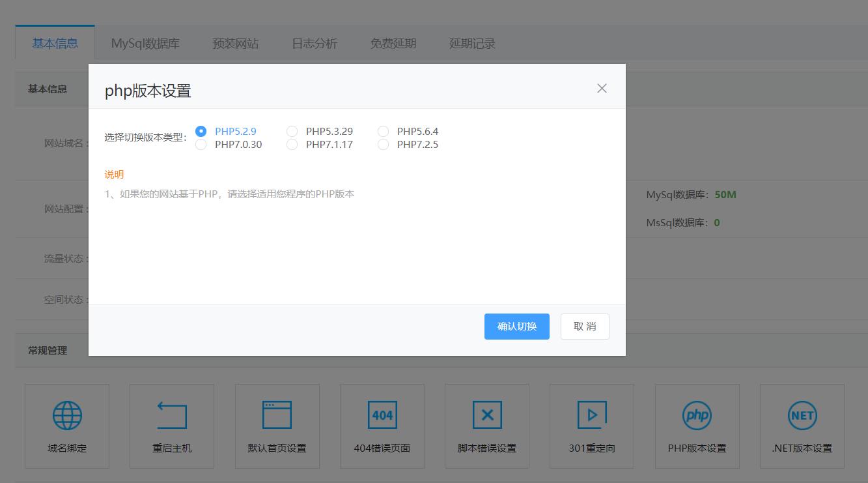Click the 脚本错误设置 script error icon
The height and width of the screenshot is (483, 868).
(x=486, y=426)
